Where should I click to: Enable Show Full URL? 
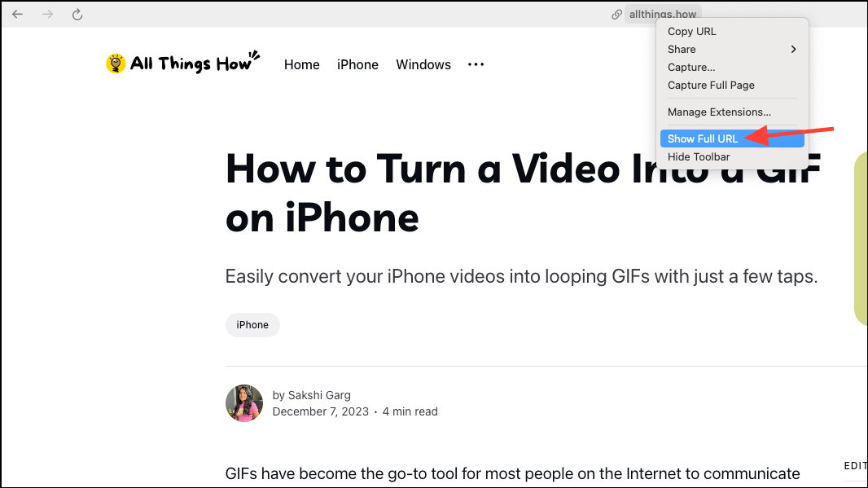click(x=703, y=138)
